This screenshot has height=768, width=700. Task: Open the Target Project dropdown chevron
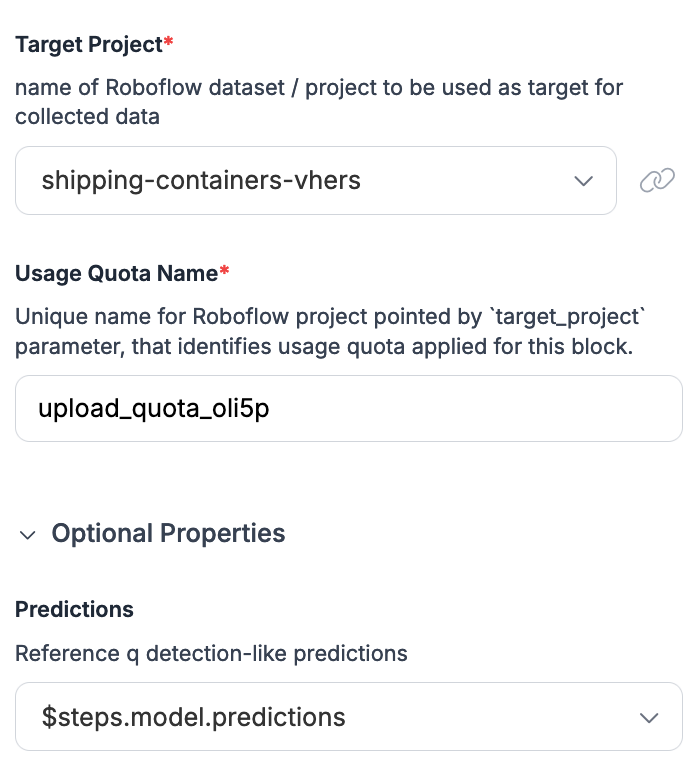pyautogui.click(x=584, y=181)
